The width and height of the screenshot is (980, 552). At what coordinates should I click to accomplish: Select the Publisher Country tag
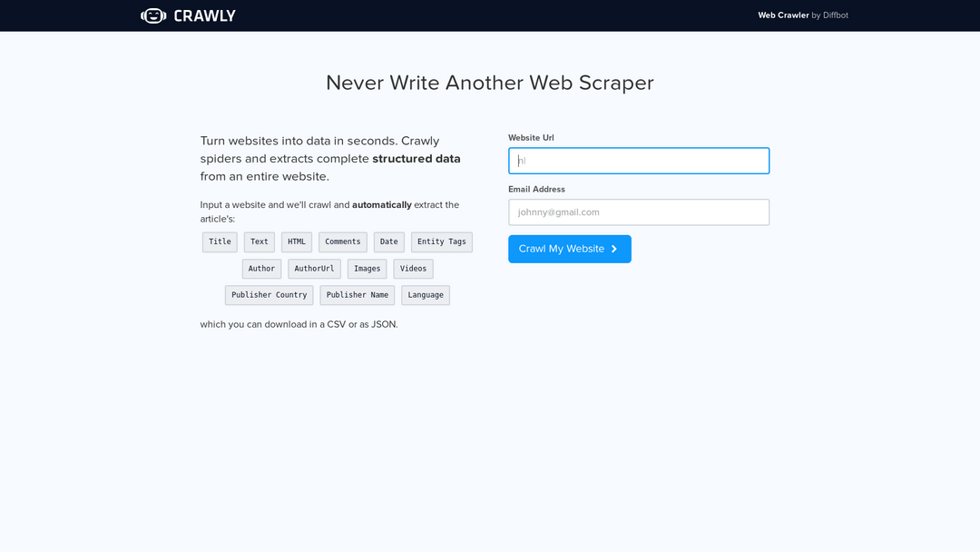[269, 295]
